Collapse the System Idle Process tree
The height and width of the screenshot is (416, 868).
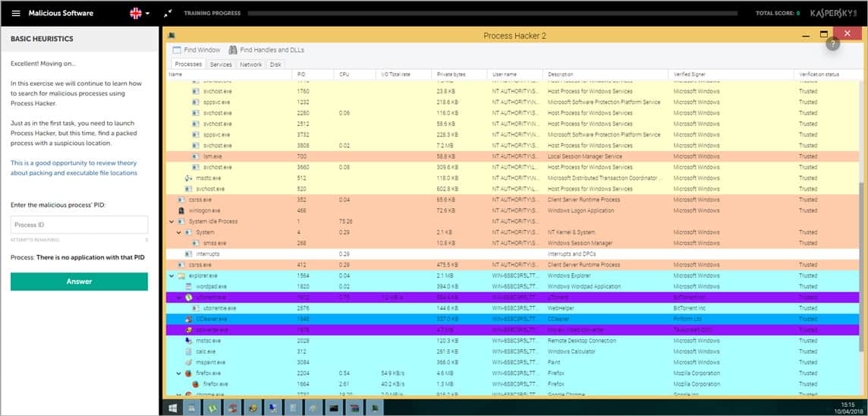click(171, 222)
